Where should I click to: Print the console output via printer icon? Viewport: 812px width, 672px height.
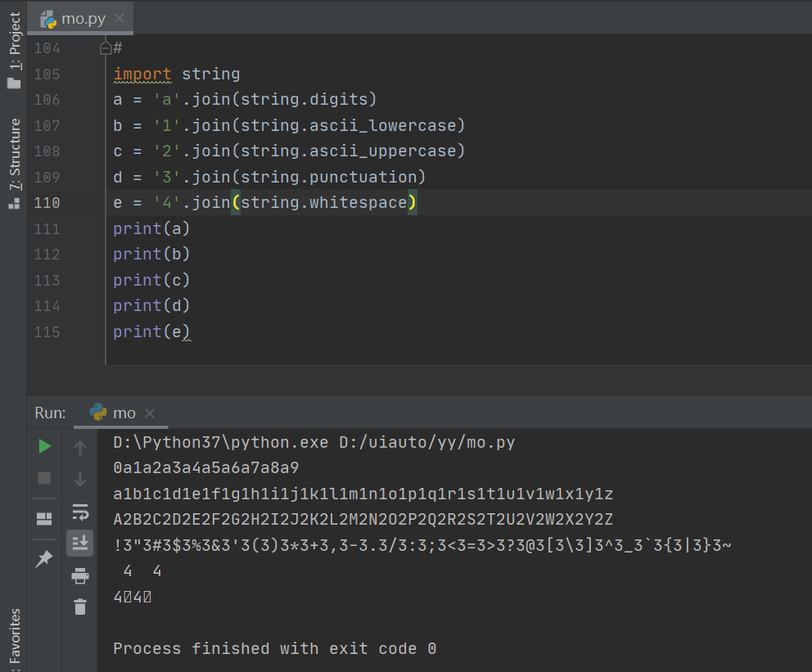tap(80, 576)
